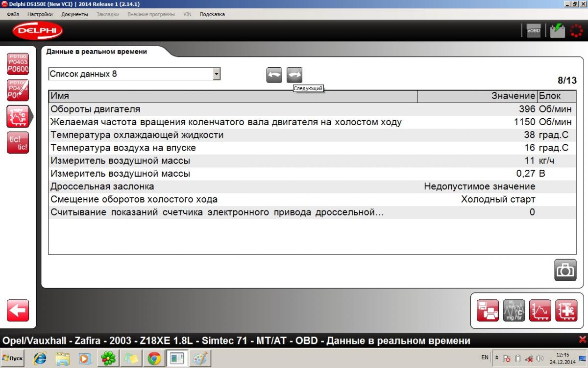Viewport: 588px width, 368px height.
Task: Open the tic! tic! activation icon
Action: pos(18,142)
